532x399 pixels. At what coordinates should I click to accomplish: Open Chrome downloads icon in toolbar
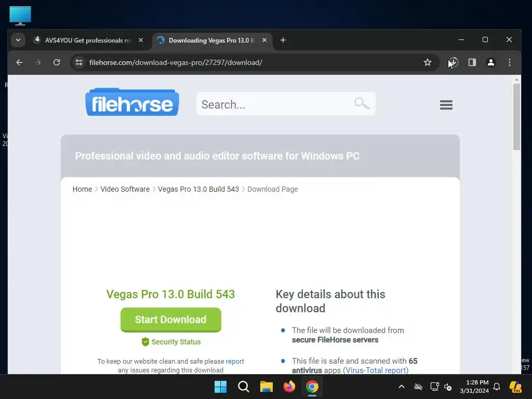pyautogui.click(x=454, y=62)
